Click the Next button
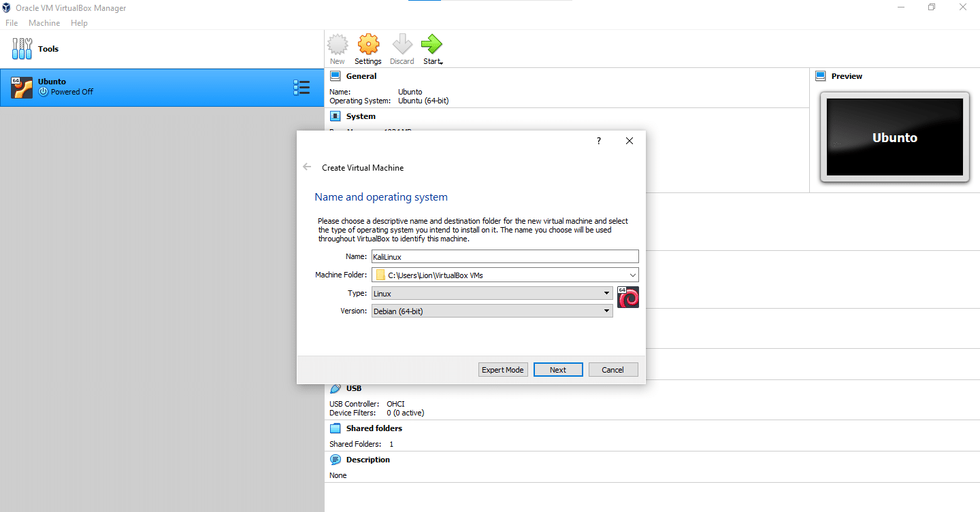Viewport: 980px width, 512px height. tap(558, 370)
